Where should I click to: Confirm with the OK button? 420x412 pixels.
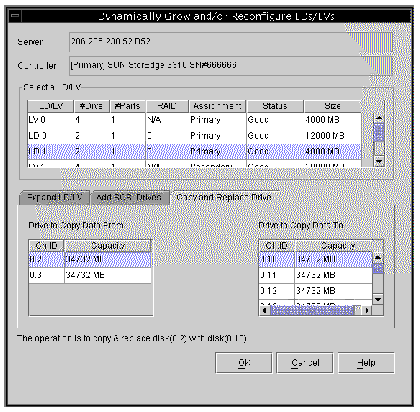244,363
